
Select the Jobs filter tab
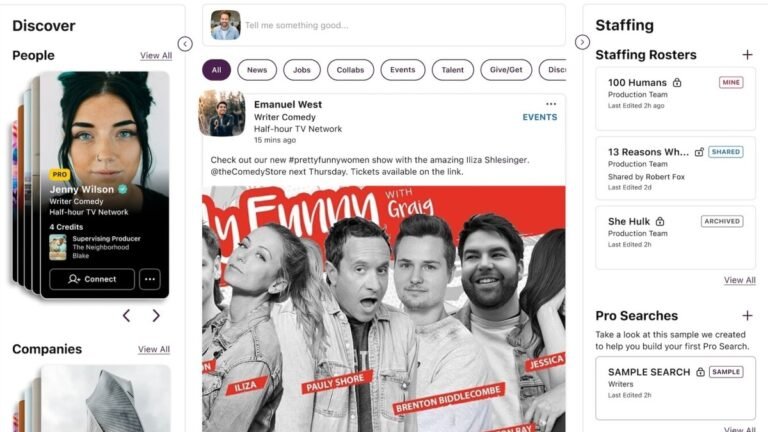click(x=302, y=70)
